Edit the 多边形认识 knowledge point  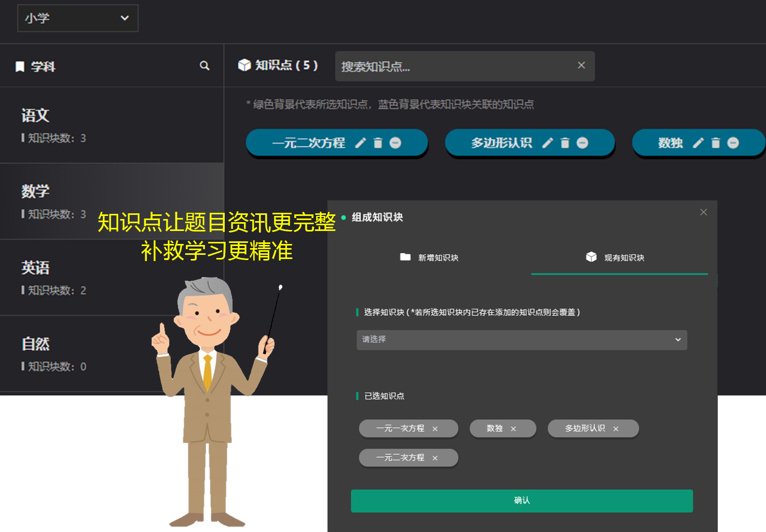(x=548, y=143)
